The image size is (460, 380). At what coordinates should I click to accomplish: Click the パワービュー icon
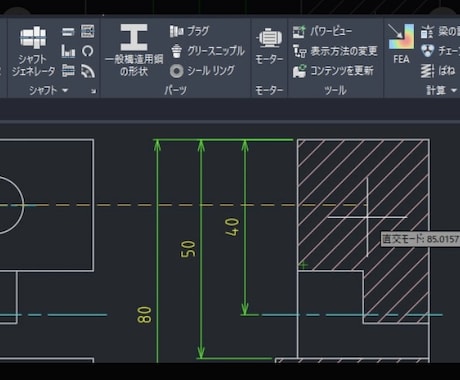point(299,32)
